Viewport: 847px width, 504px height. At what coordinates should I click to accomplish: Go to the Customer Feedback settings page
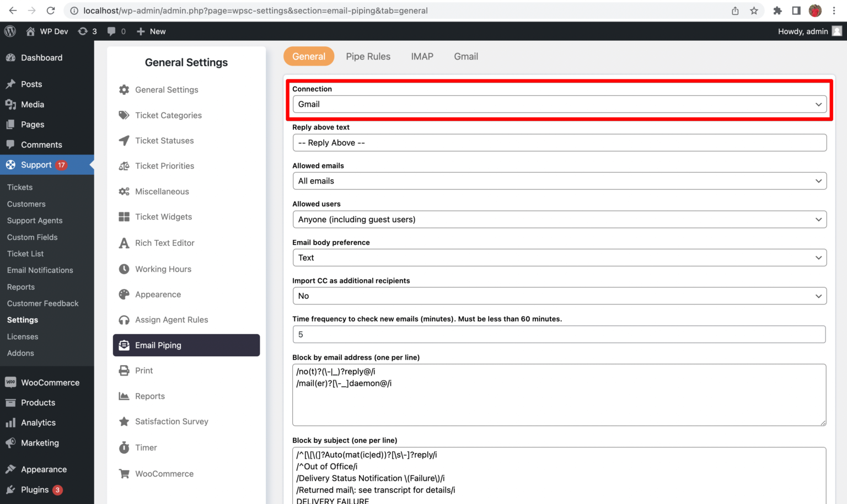click(x=42, y=303)
